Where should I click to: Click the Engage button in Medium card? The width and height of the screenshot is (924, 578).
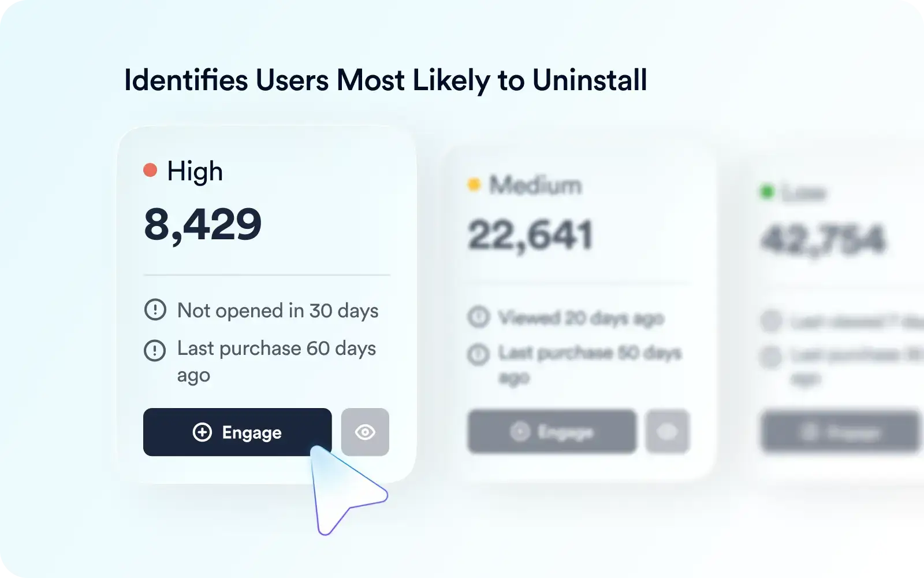point(552,432)
